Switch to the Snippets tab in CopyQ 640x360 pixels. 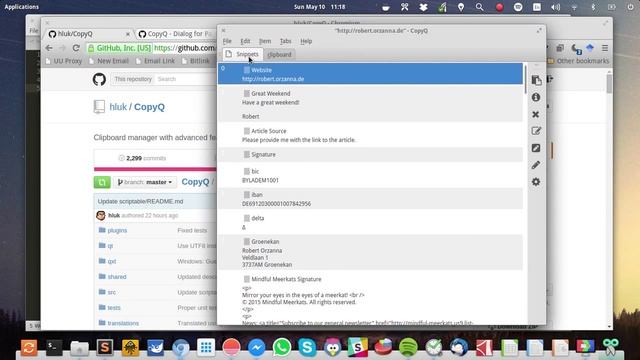pos(243,54)
